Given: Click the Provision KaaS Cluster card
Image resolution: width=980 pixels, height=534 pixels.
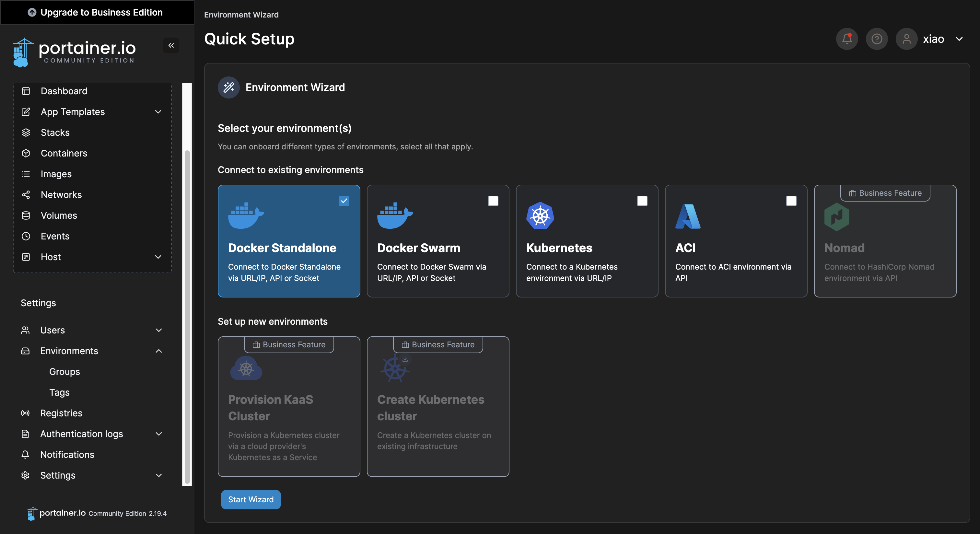Looking at the screenshot, I should click(289, 406).
